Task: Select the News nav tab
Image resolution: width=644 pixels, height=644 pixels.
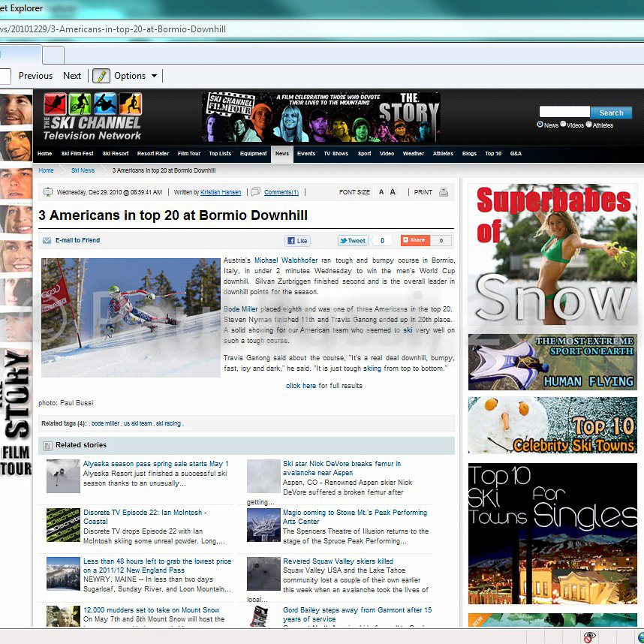Action: click(x=282, y=154)
